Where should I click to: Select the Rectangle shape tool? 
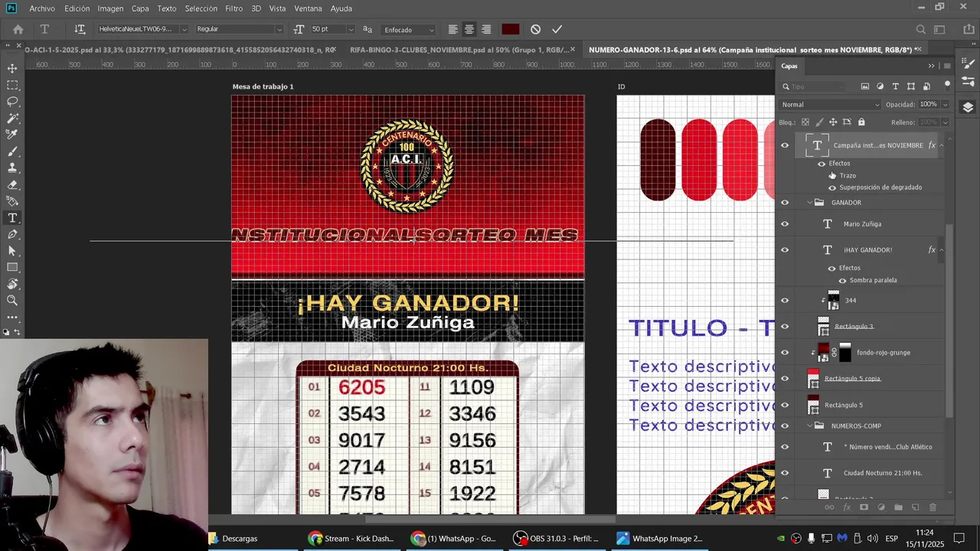[x=12, y=267]
